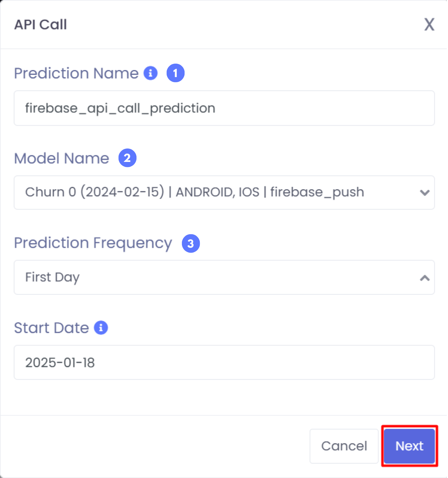Cancel the API Call setup
The width and height of the screenshot is (448, 478).
tap(344, 446)
